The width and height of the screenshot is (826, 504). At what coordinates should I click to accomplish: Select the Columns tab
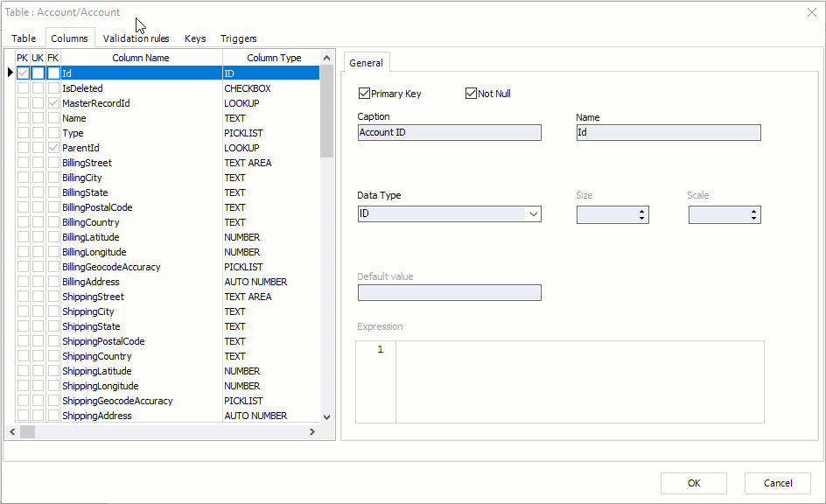[x=69, y=38]
